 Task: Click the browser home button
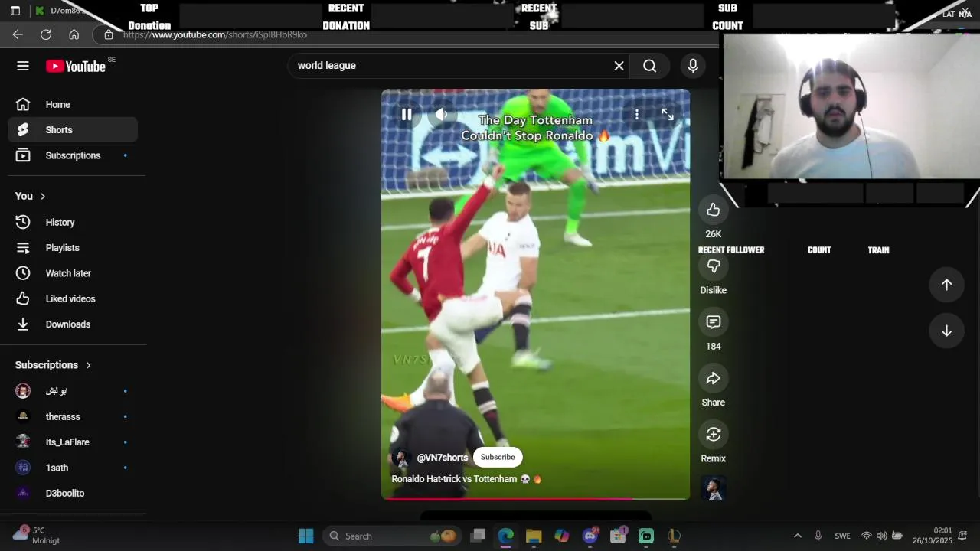[x=74, y=34]
